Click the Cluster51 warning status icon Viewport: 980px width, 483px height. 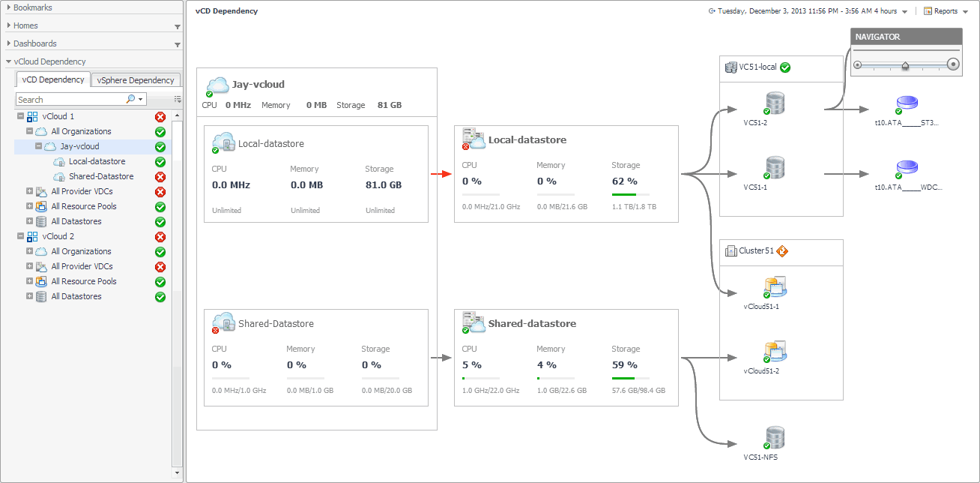[x=782, y=250]
